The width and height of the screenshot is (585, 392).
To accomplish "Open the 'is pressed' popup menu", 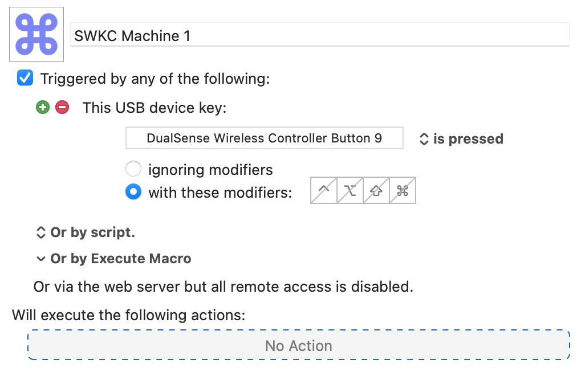I will click(461, 139).
